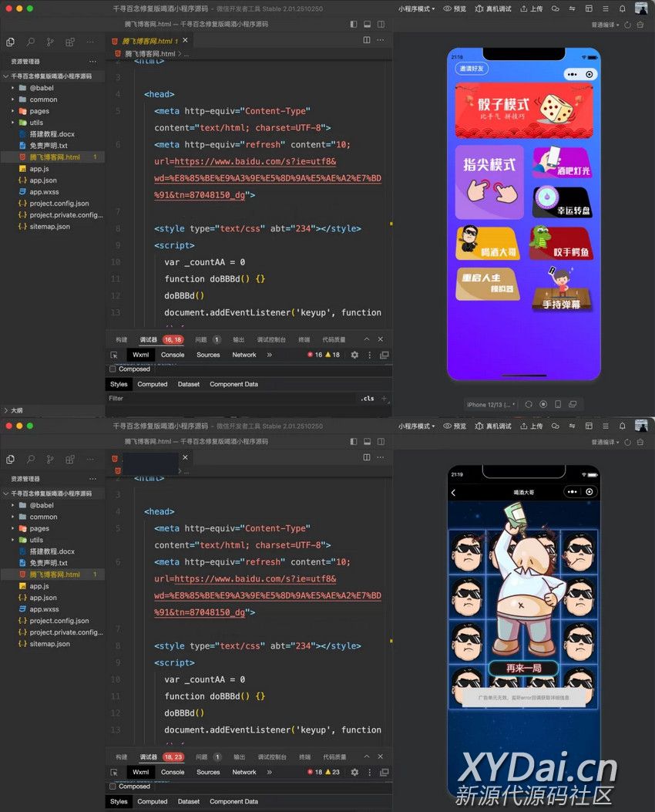Open the 酒吧灯光 bar light tile
This screenshot has height=812, width=655.
(x=562, y=163)
